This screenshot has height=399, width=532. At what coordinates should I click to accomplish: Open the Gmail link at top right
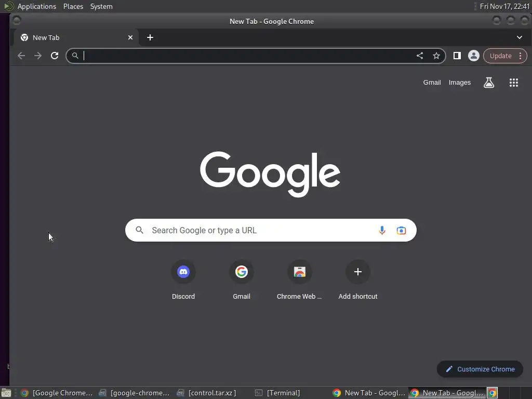point(432,83)
